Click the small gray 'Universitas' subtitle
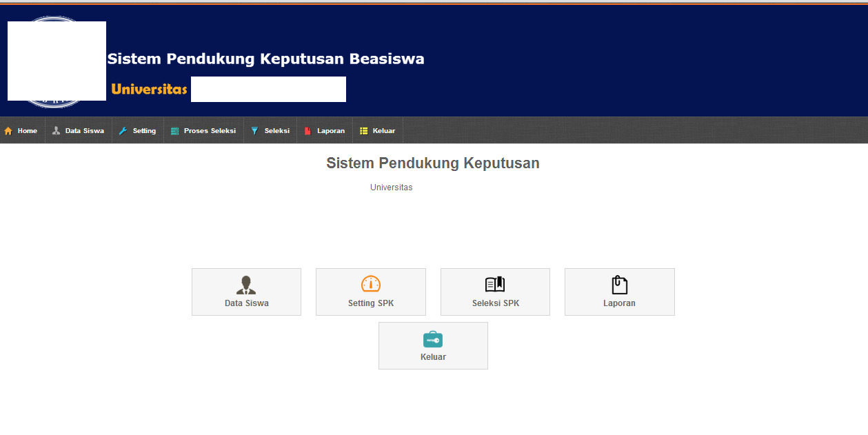The width and height of the screenshot is (868, 435). point(392,188)
